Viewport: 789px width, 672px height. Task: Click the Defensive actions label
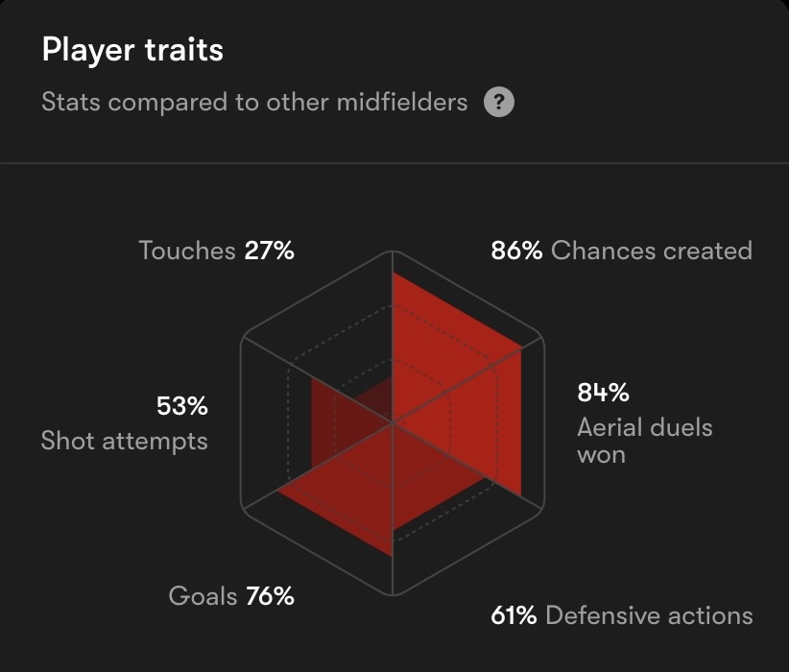point(649,615)
